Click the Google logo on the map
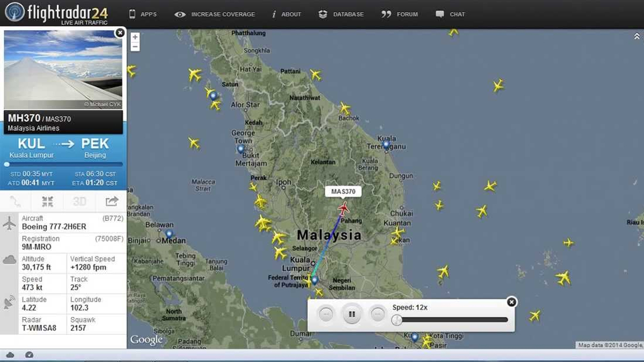 pyautogui.click(x=146, y=339)
